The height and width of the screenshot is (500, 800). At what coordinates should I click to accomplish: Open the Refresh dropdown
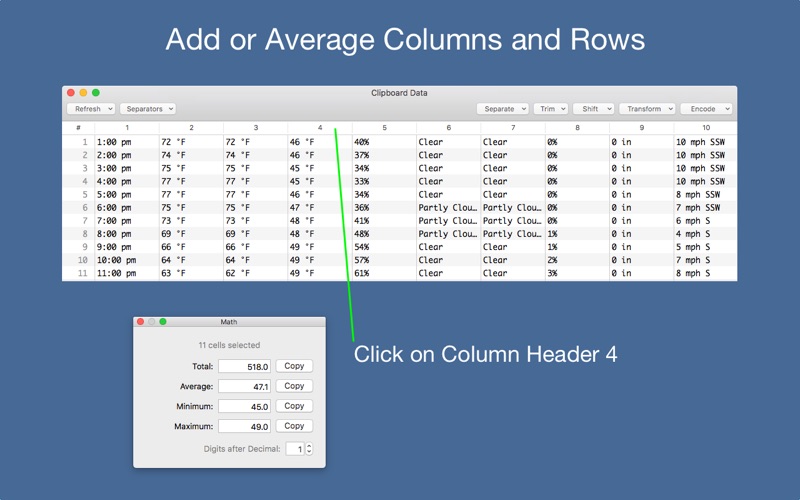click(x=91, y=109)
